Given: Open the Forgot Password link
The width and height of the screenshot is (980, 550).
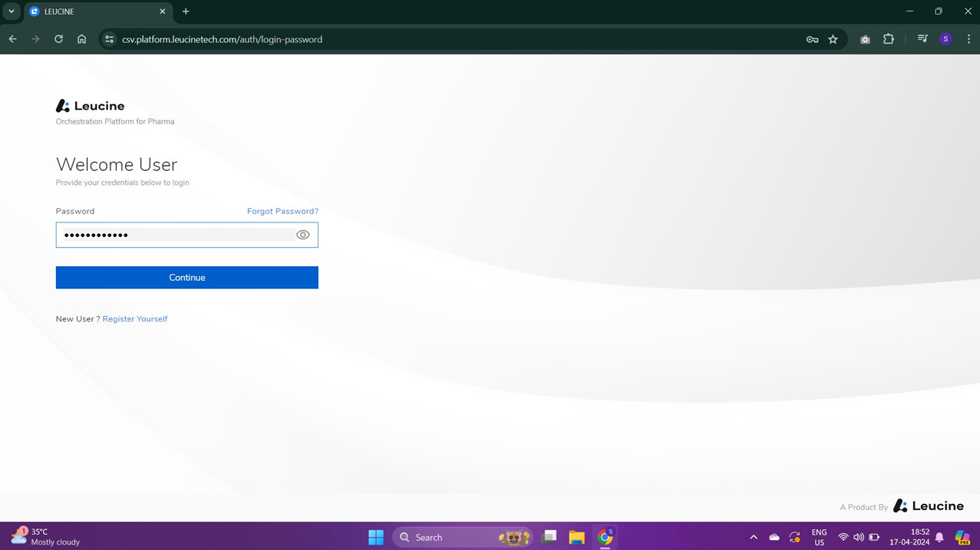Looking at the screenshot, I should coord(282,211).
